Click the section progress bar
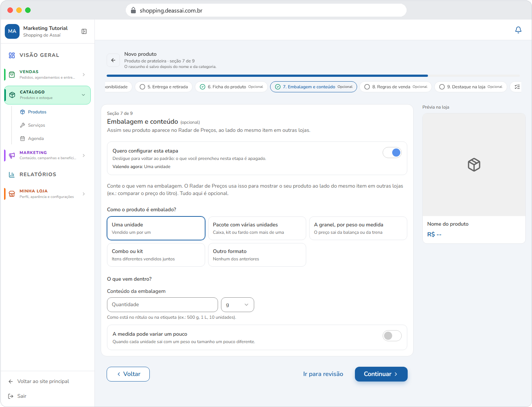This screenshot has width=532, height=407. 313,76
